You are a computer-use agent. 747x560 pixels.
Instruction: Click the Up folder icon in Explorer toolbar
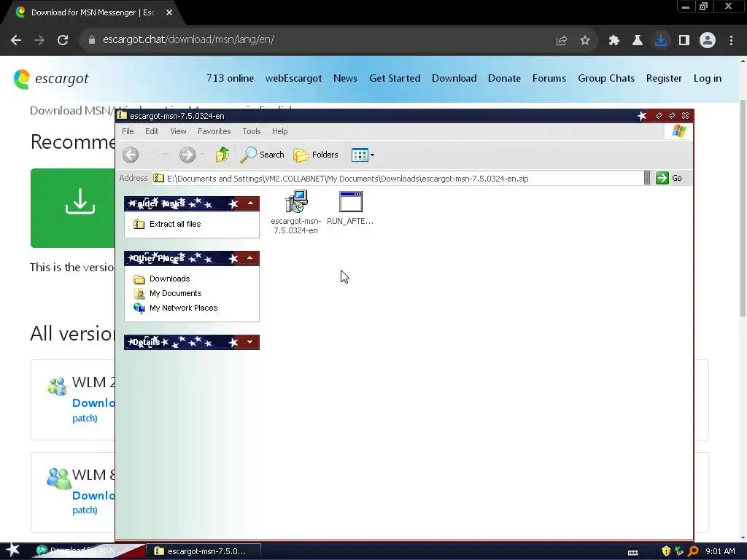[222, 155]
